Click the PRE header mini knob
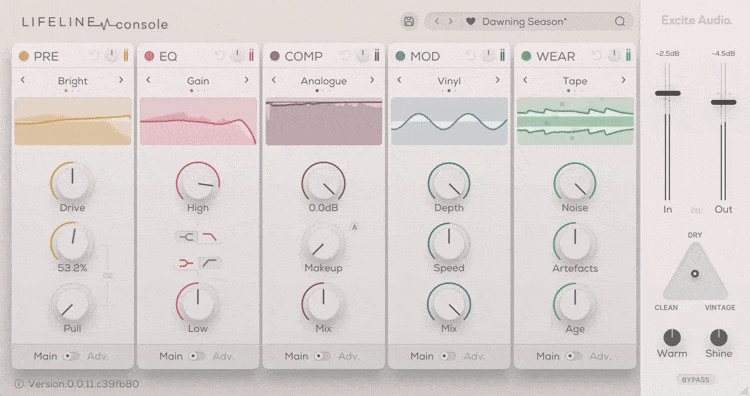The width and height of the screenshot is (750, 396). (x=111, y=56)
